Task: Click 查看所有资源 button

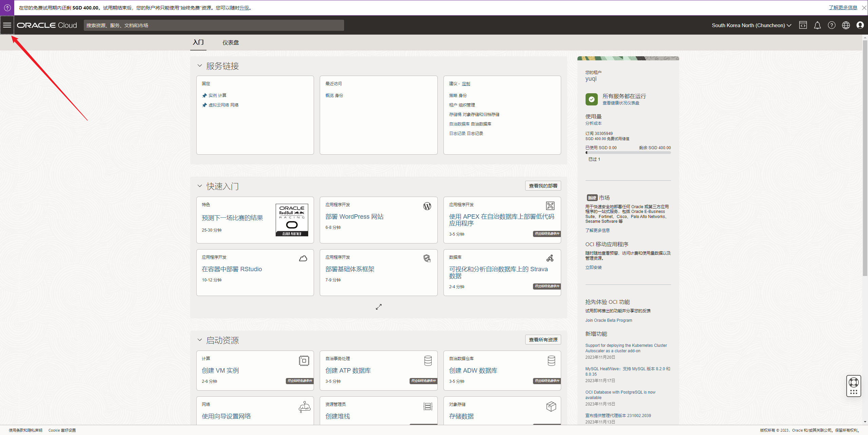Action: (x=543, y=340)
